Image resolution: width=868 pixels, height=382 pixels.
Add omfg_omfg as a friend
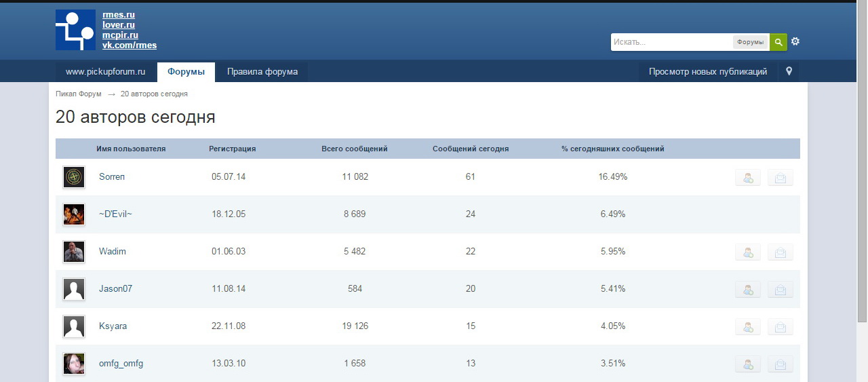pos(748,364)
